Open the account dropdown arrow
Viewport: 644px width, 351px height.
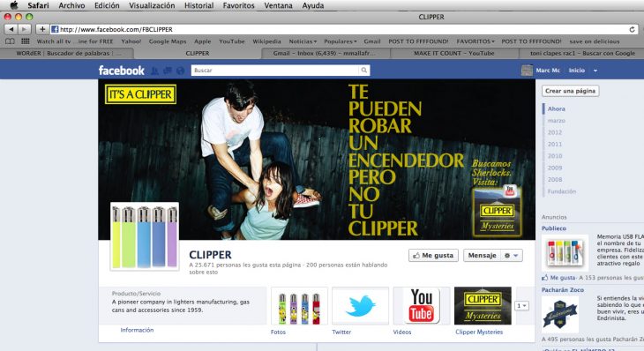click(595, 71)
